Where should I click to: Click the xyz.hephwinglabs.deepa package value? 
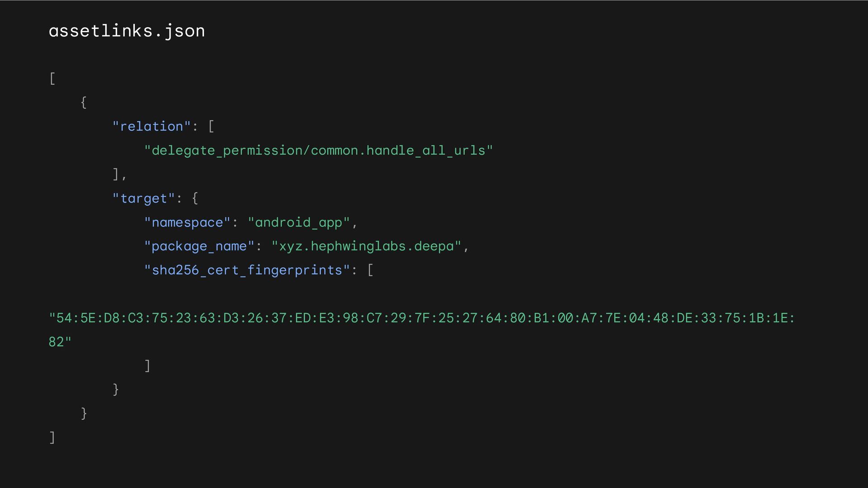366,246
